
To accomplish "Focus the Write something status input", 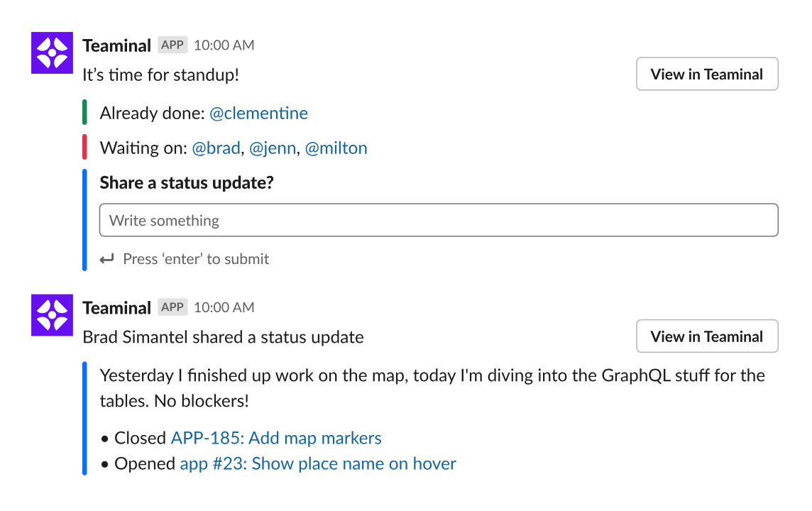I will pos(439,220).
